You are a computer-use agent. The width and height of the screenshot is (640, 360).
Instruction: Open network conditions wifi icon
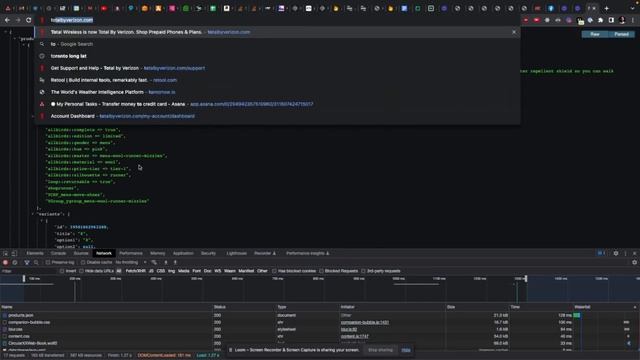pos(154,262)
